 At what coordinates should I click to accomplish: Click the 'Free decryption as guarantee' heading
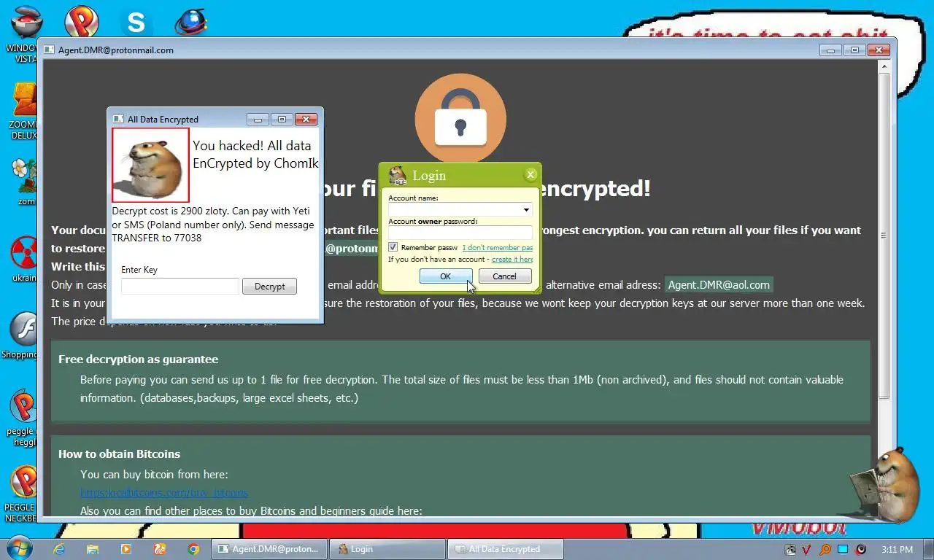click(138, 359)
